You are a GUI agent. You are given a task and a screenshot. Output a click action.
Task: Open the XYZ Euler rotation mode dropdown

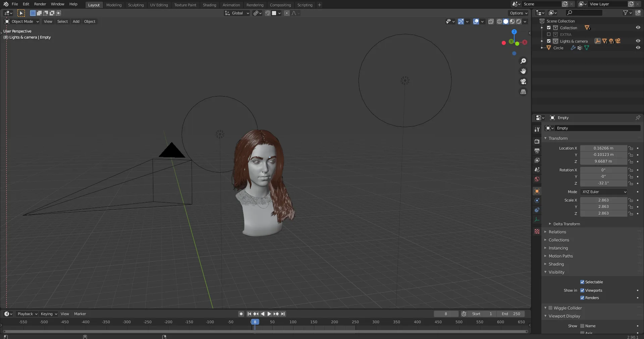coord(604,192)
